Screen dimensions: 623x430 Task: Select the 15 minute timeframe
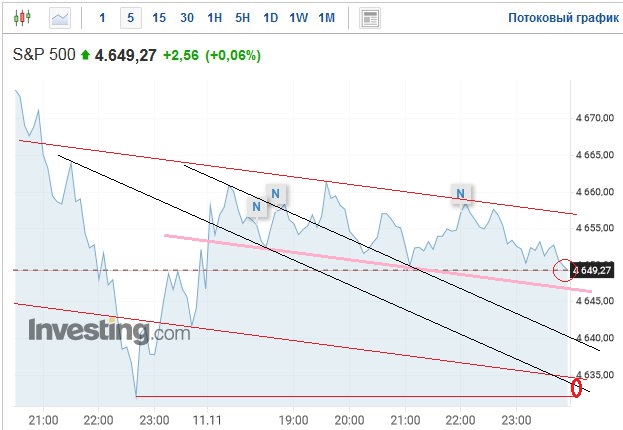[159, 18]
